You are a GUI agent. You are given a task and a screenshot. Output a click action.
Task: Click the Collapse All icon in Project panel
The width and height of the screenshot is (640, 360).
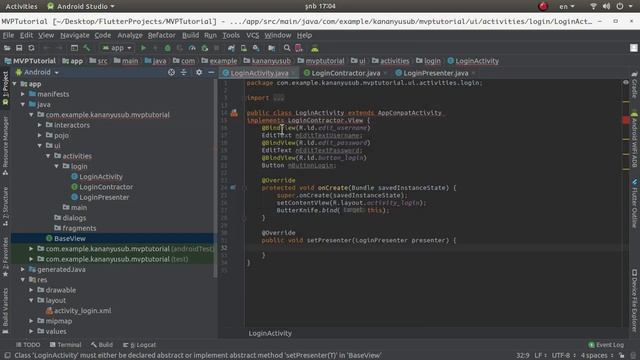click(x=184, y=72)
